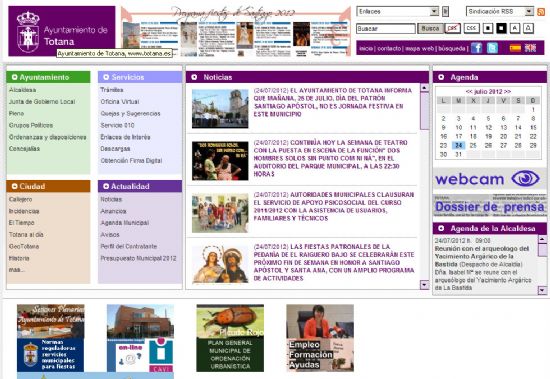550x379 pixels.
Task: Open the búsqueda link
Action: point(452,48)
